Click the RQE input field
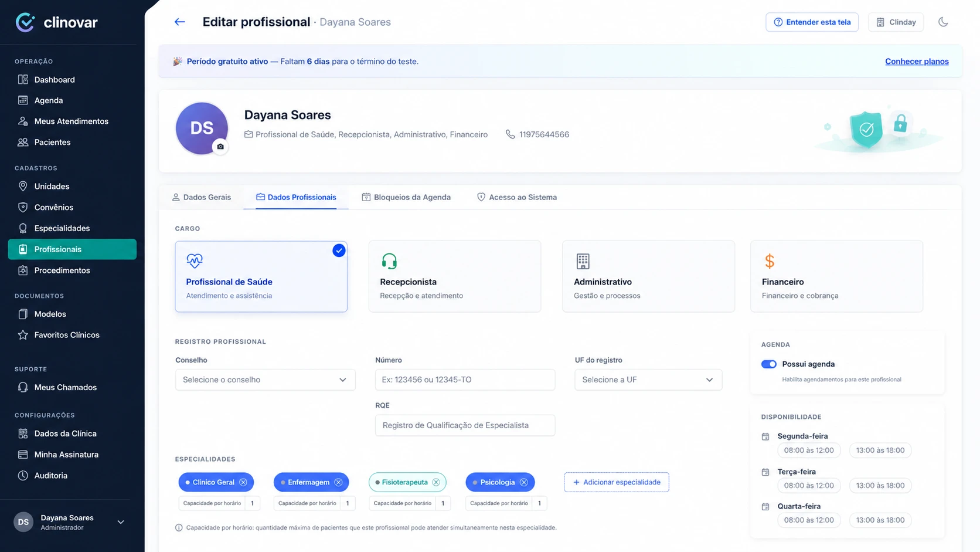The height and width of the screenshot is (552, 980). [x=465, y=425]
